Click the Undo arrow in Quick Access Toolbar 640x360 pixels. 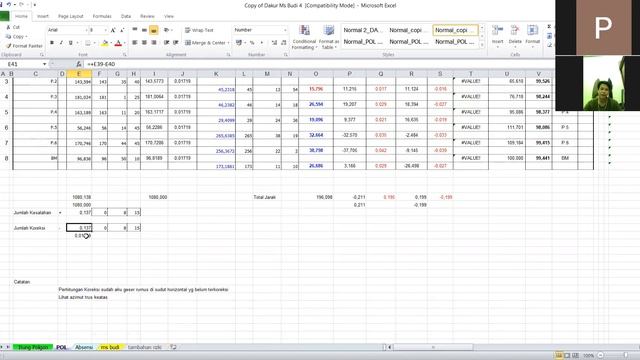coord(9,4)
